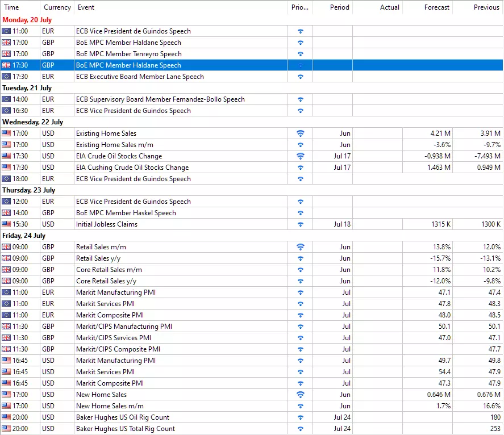Screen dimensions: 504x435
Task: Sort by the Forecast column header
Action: (427, 7)
